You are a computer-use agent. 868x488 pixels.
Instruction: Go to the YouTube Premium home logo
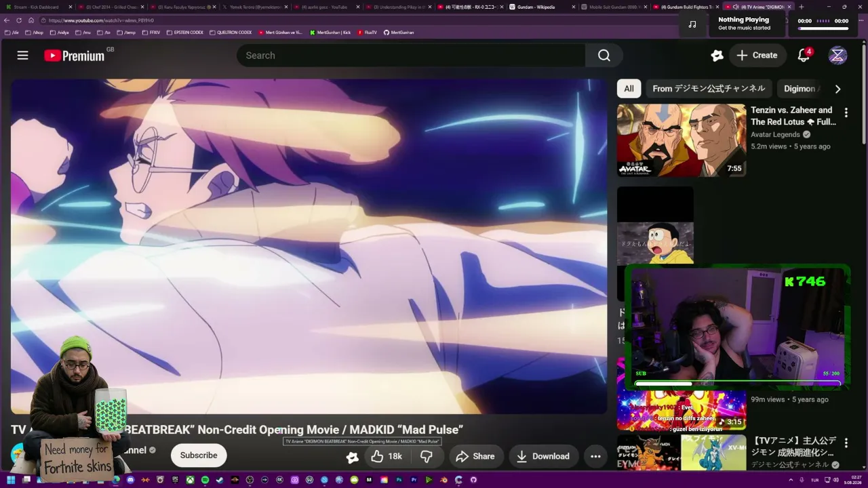(x=75, y=56)
